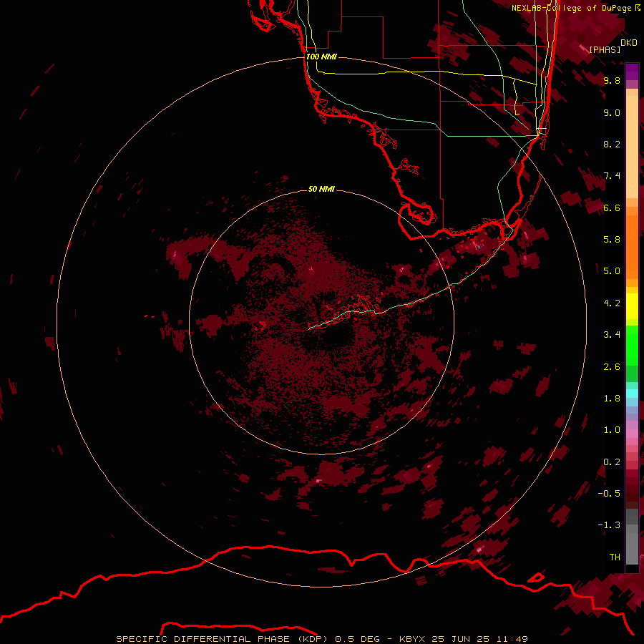
Task: Click the 7.4 scale value
Action: pos(612,176)
